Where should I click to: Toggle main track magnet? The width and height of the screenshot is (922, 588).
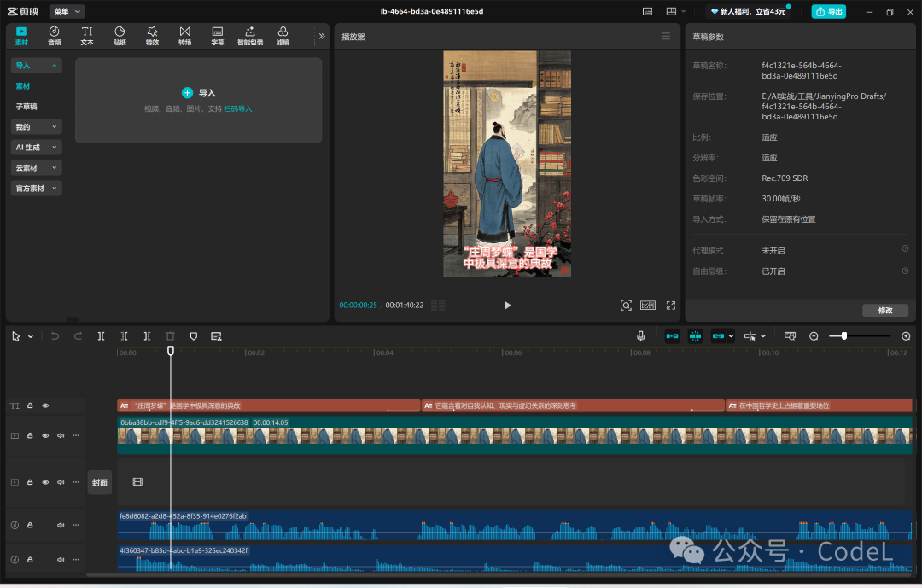click(x=672, y=336)
